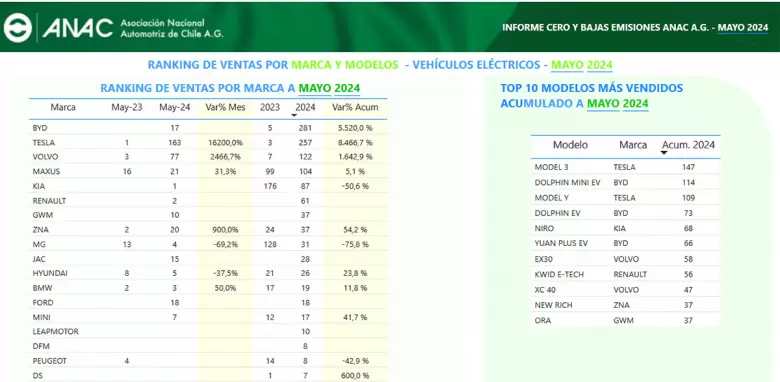
Task: Select the YUAN PLUS EV model row
Action: click(625, 243)
